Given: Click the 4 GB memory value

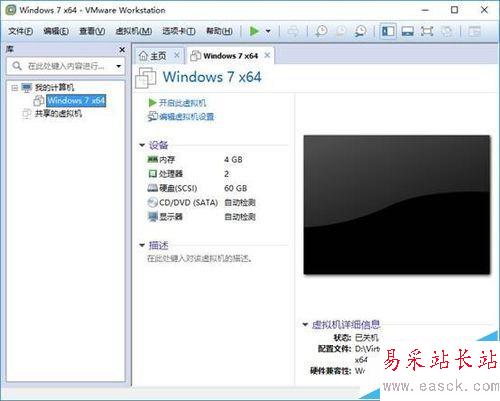Looking at the screenshot, I should point(233,160).
